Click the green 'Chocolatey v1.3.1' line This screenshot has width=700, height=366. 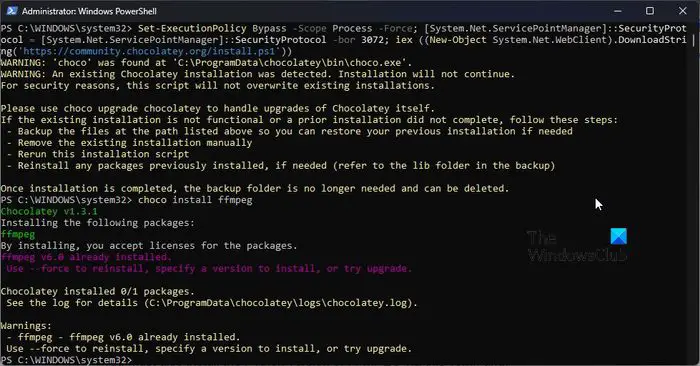[x=49, y=212]
